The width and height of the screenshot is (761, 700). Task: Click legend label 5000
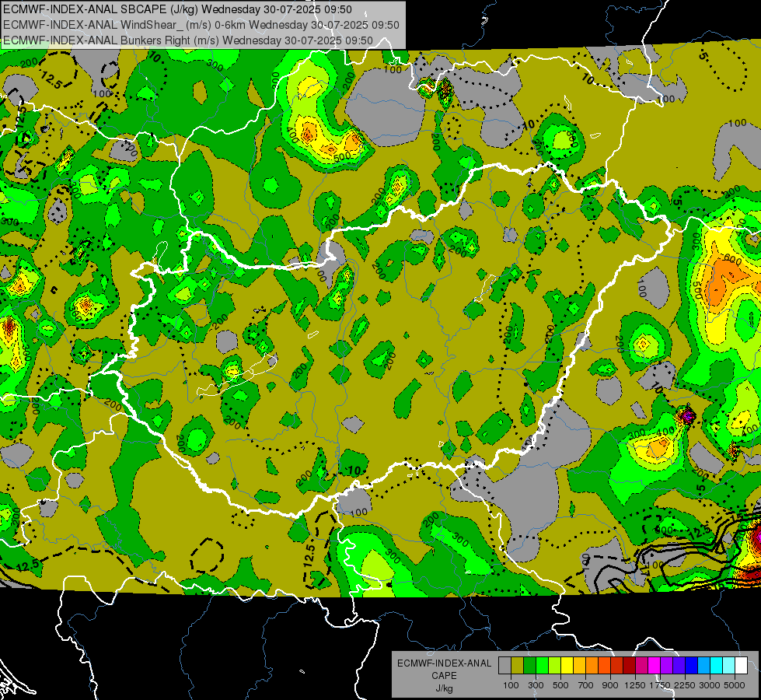click(x=735, y=685)
